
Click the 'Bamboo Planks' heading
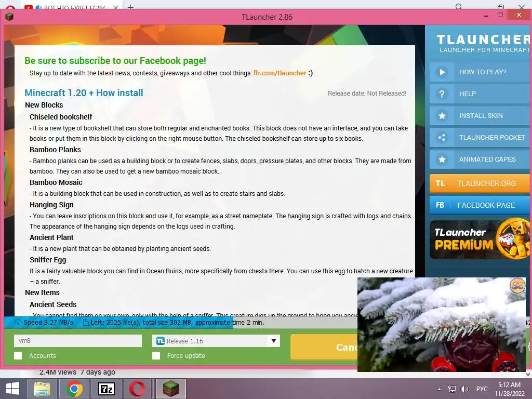click(55, 150)
